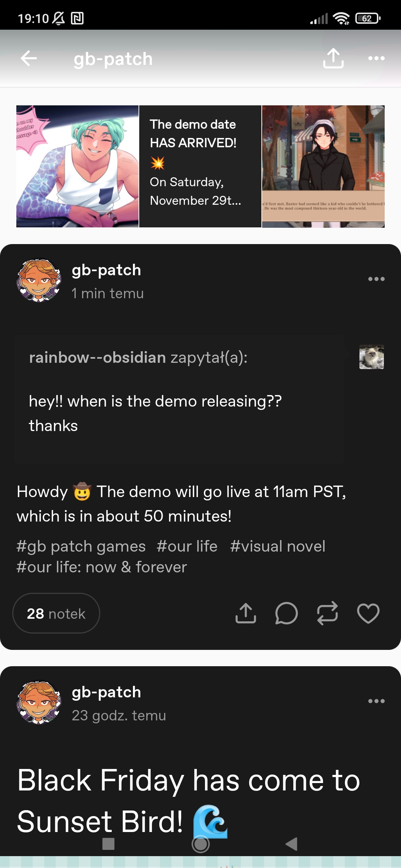Tap the back arrow in header
The width and height of the screenshot is (401, 868).
pos(29,58)
